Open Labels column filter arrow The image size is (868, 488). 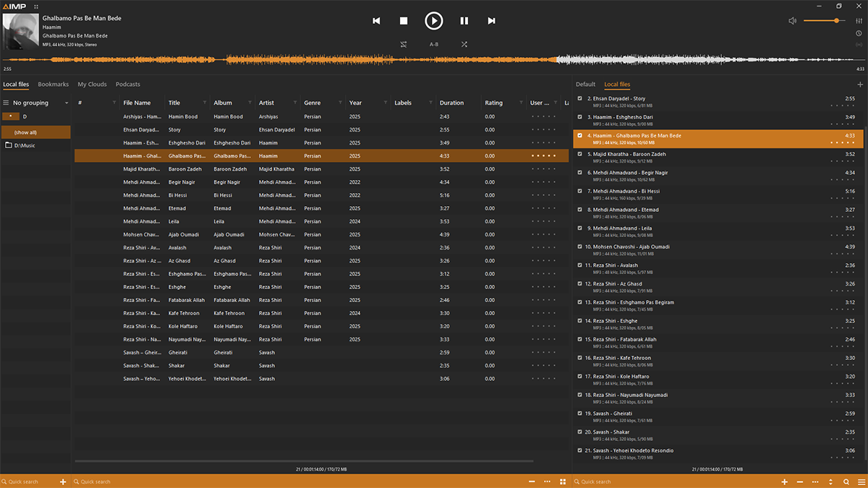tap(431, 103)
